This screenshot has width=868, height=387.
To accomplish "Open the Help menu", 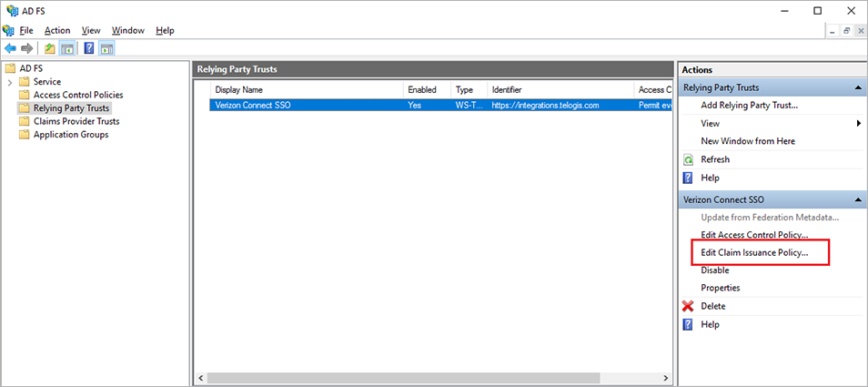I will 165,30.
